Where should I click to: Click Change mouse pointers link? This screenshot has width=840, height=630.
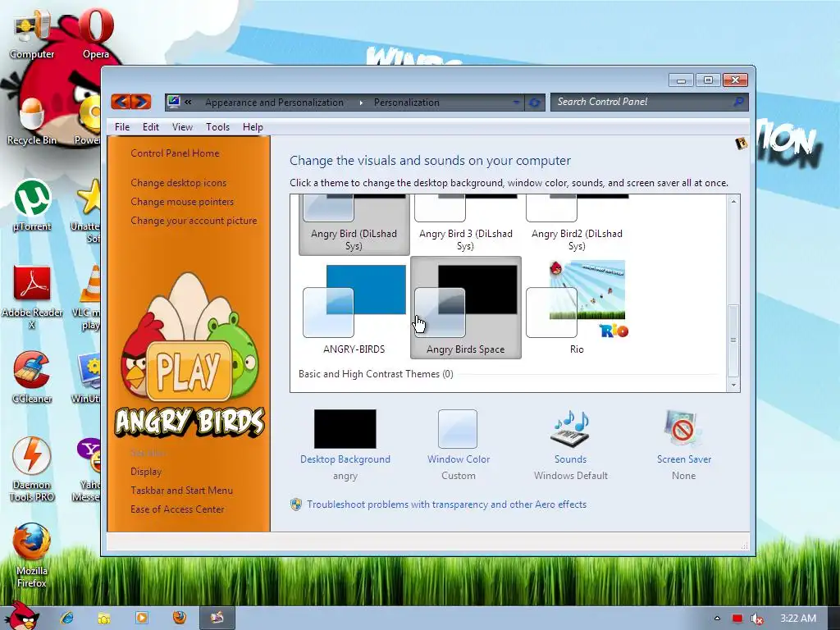pyautogui.click(x=182, y=202)
